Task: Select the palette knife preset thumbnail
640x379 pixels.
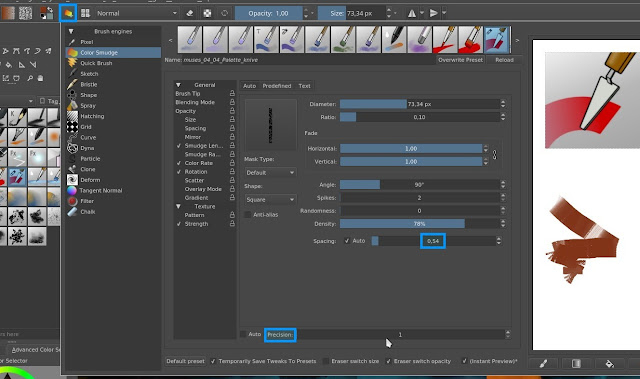Action: [x=497, y=40]
